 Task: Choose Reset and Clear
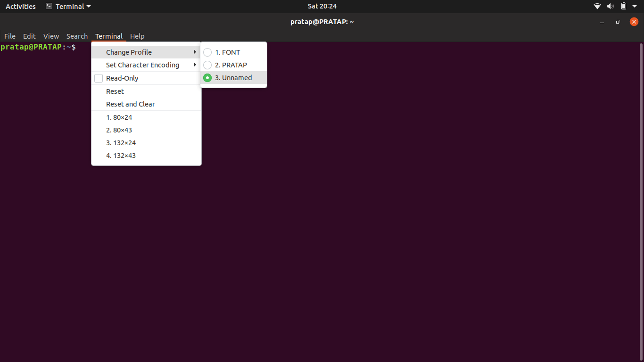[130, 104]
